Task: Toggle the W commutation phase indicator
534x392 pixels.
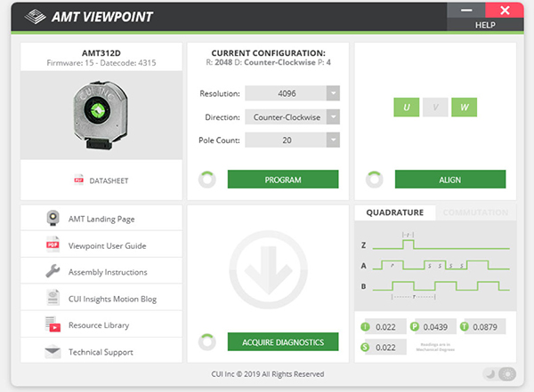Action: click(465, 108)
